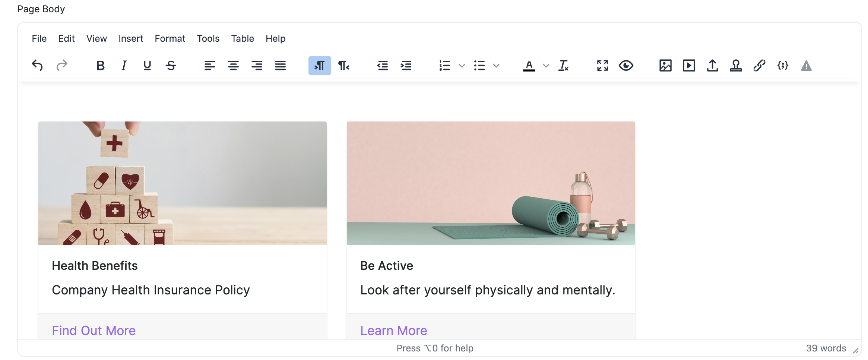Preview the page with eye icon
The height and width of the screenshot is (360, 868).
pos(626,66)
